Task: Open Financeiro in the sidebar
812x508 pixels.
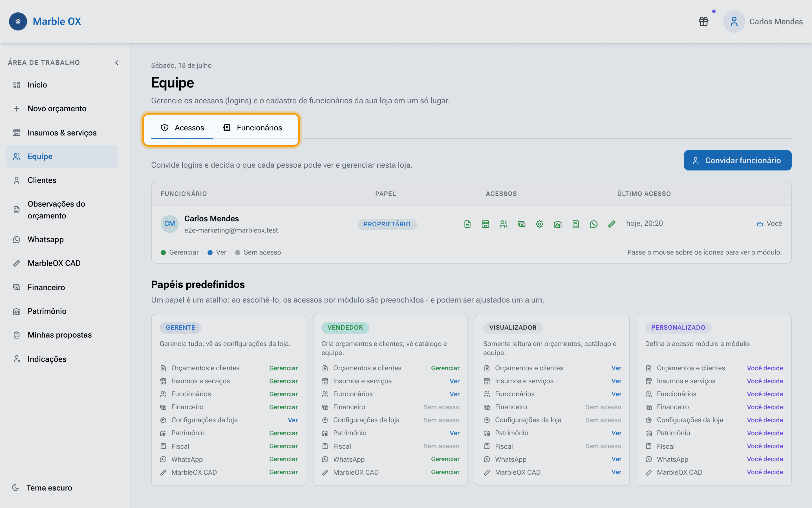Action: coord(62,287)
